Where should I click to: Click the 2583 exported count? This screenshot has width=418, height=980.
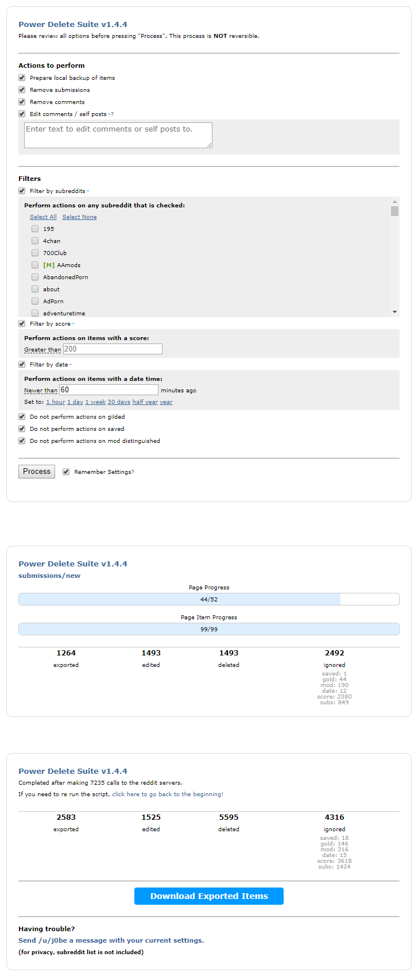[x=66, y=817]
